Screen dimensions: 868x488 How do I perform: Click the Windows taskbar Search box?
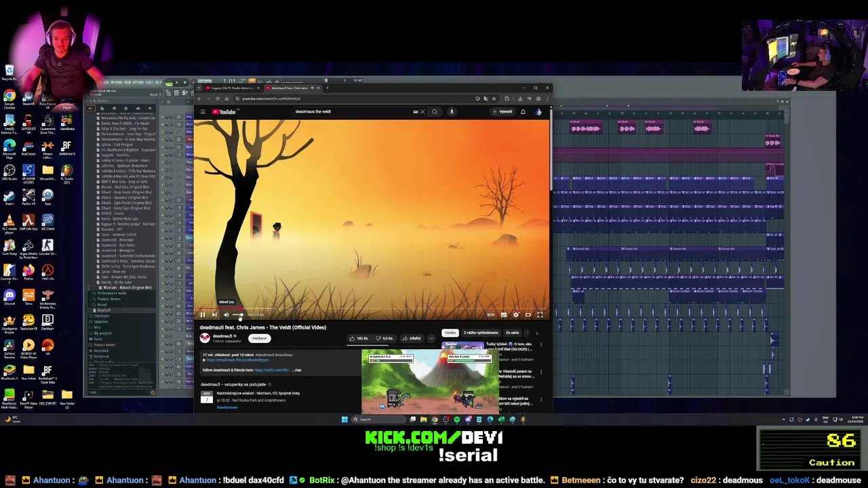(x=379, y=420)
